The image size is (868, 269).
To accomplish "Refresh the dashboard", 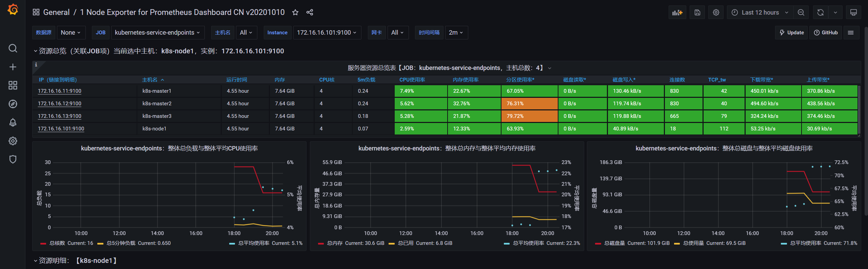I will (x=821, y=13).
